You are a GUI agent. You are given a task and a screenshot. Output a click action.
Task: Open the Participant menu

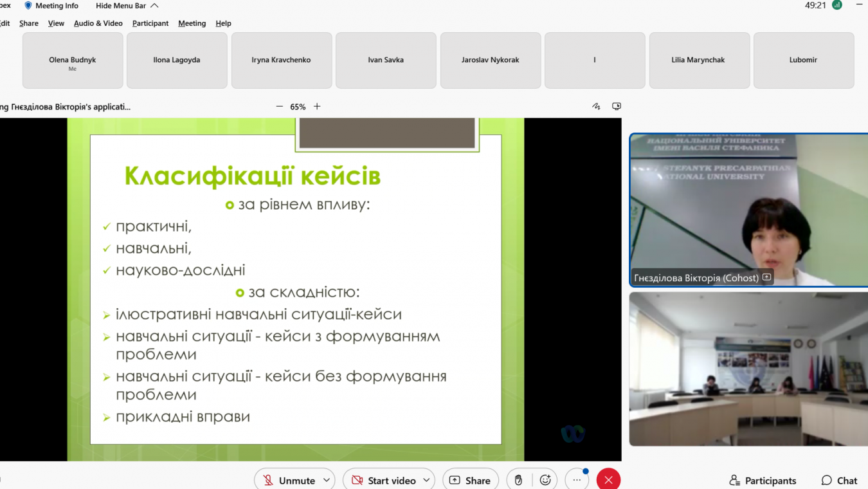[x=150, y=23]
